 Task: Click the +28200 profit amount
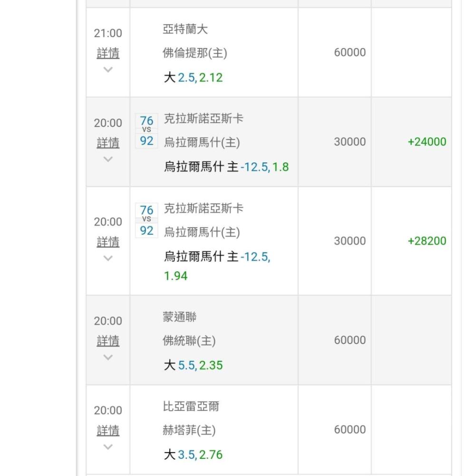(x=427, y=241)
